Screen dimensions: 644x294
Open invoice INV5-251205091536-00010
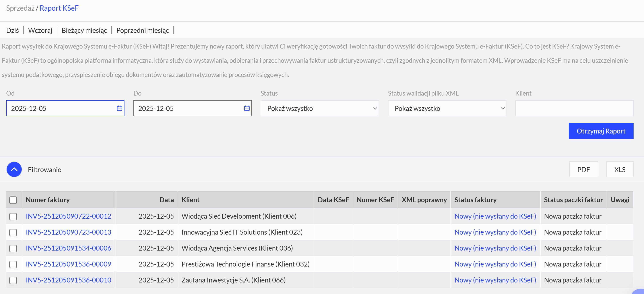[x=68, y=280]
